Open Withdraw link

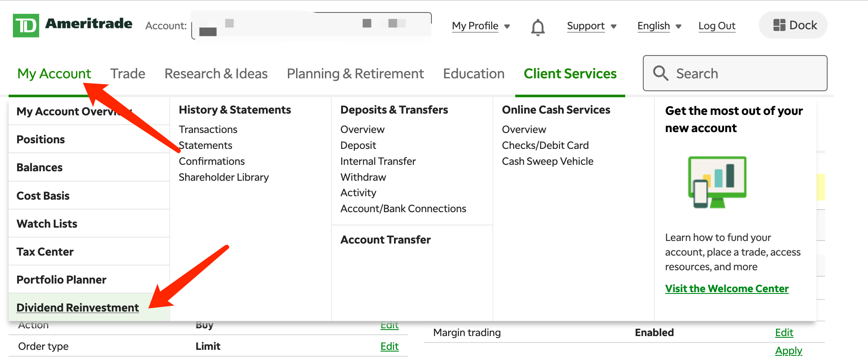click(x=363, y=177)
